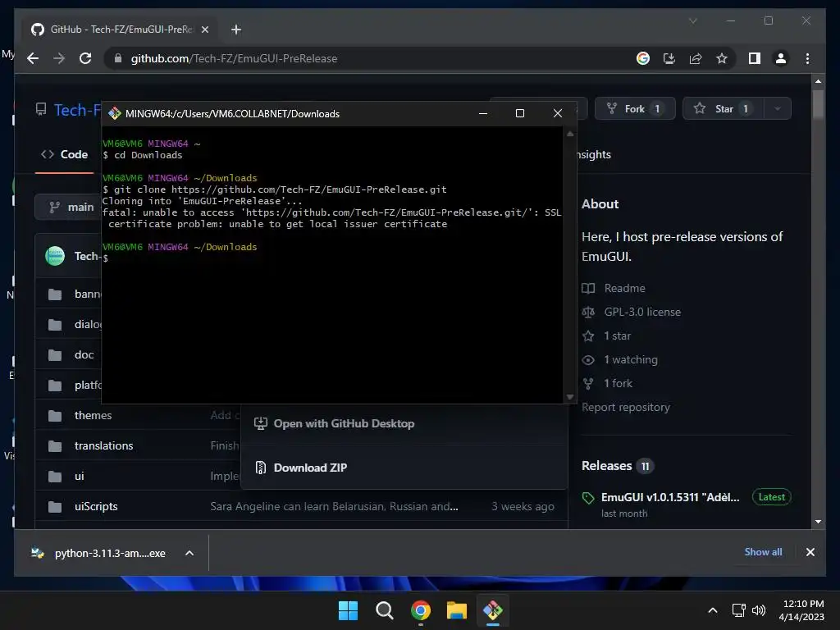
Task: Click the browser forward arrow
Action: click(x=59, y=58)
